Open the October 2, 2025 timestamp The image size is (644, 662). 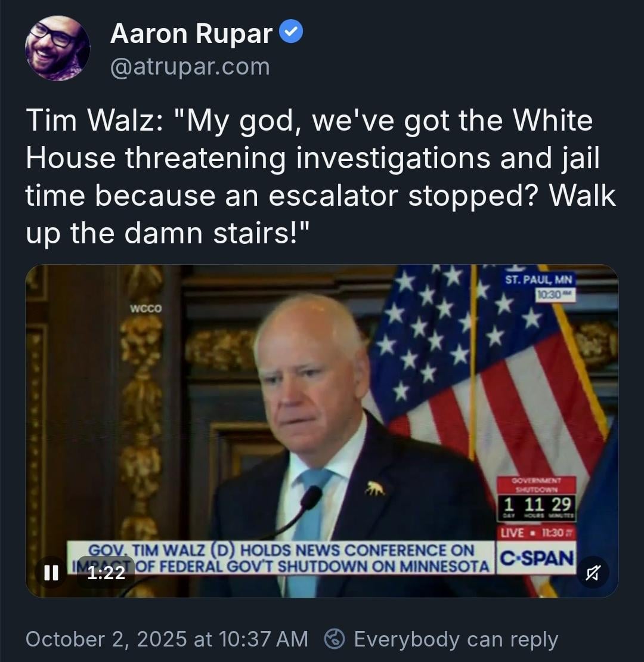pyautogui.click(x=167, y=639)
